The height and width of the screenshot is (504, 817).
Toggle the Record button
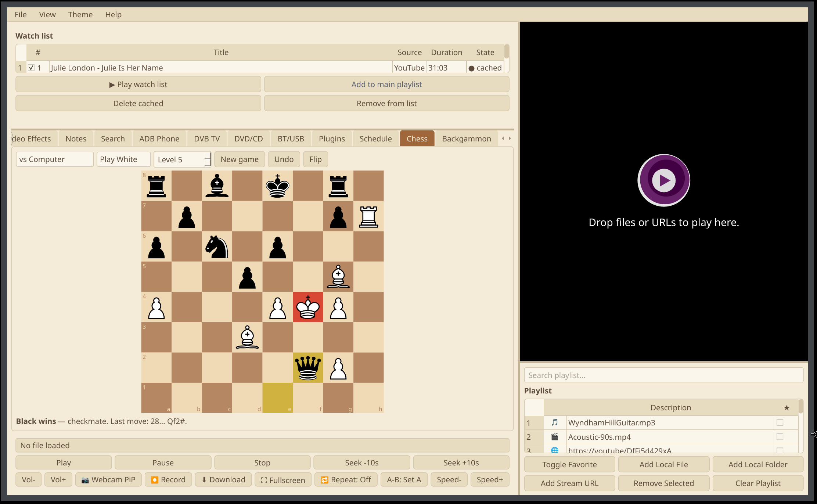tap(168, 480)
